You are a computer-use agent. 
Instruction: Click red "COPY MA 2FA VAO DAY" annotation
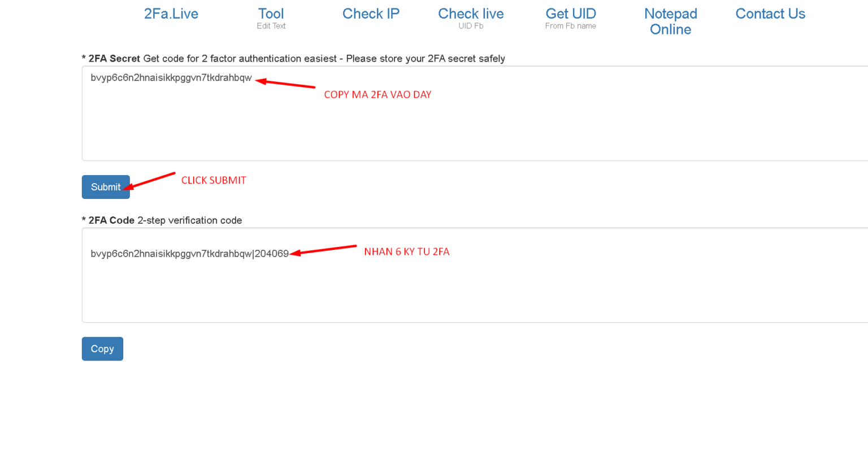point(377,95)
